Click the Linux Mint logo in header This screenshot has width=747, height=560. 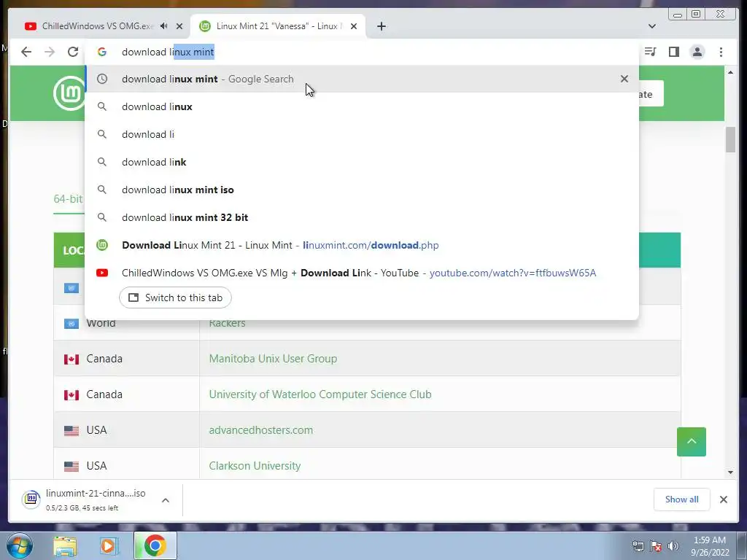pos(69,93)
